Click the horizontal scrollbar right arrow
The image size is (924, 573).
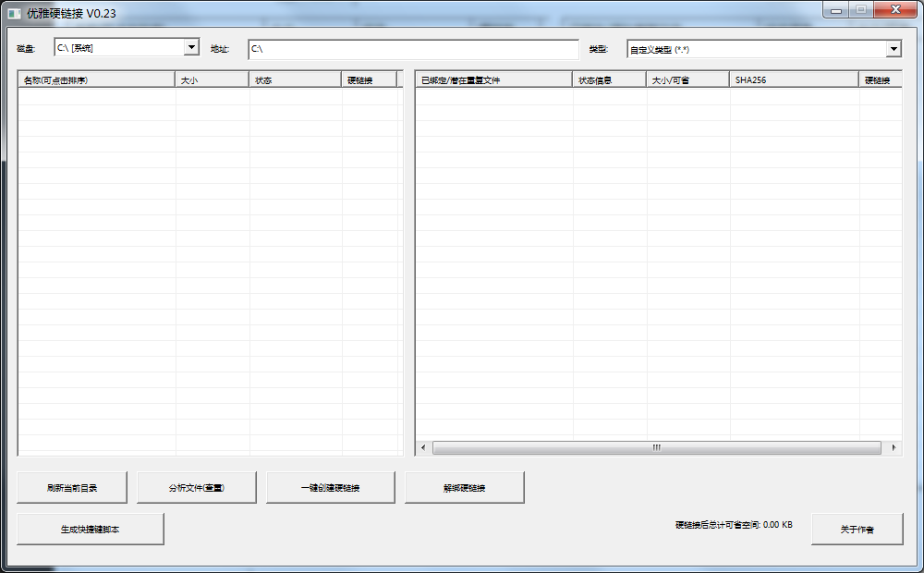pyautogui.click(x=894, y=447)
